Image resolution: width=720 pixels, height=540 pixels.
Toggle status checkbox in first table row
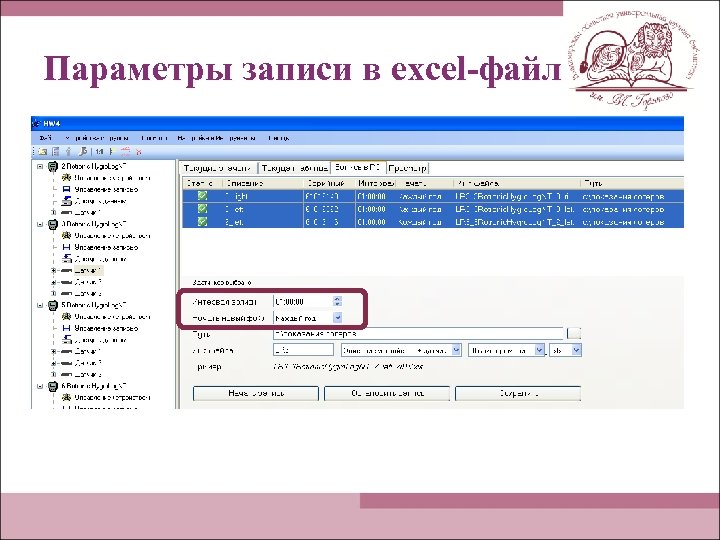pos(202,196)
